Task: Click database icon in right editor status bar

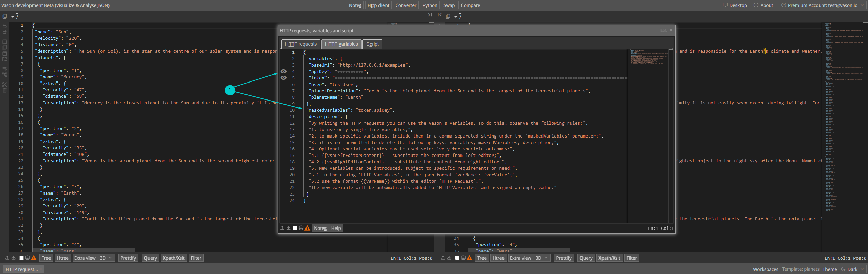Action: [463, 258]
